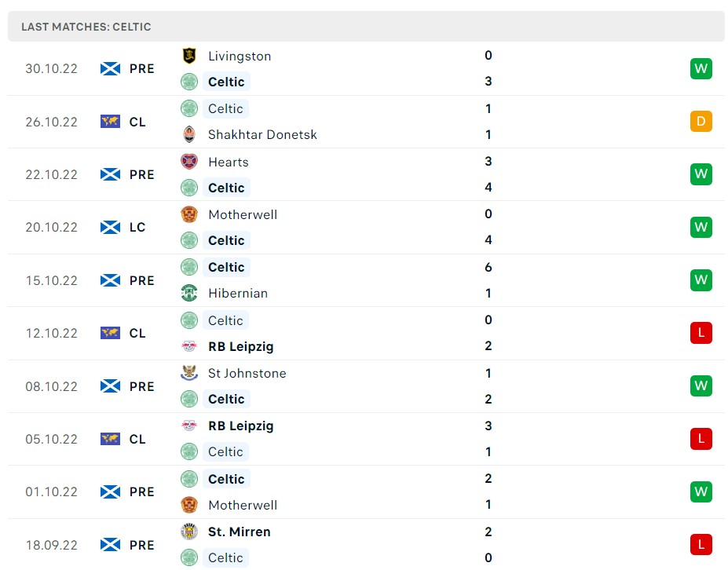Click the Scotland flag beside 30.10.22
728x570 pixels.
111,68
